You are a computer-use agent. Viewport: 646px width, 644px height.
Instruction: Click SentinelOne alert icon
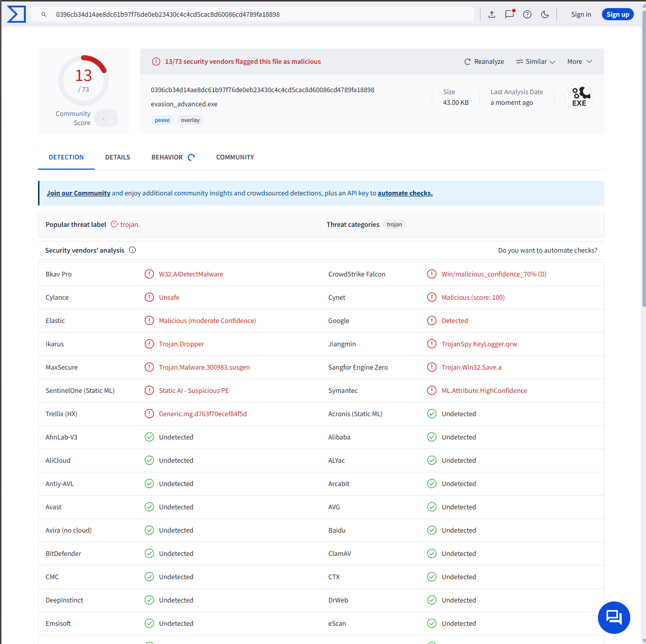[x=149, y=390]
